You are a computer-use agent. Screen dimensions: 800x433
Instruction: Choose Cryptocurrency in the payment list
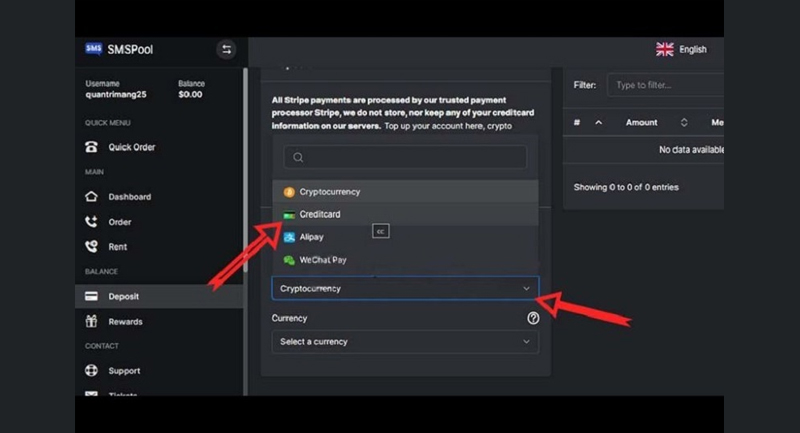tap(406, 192)
